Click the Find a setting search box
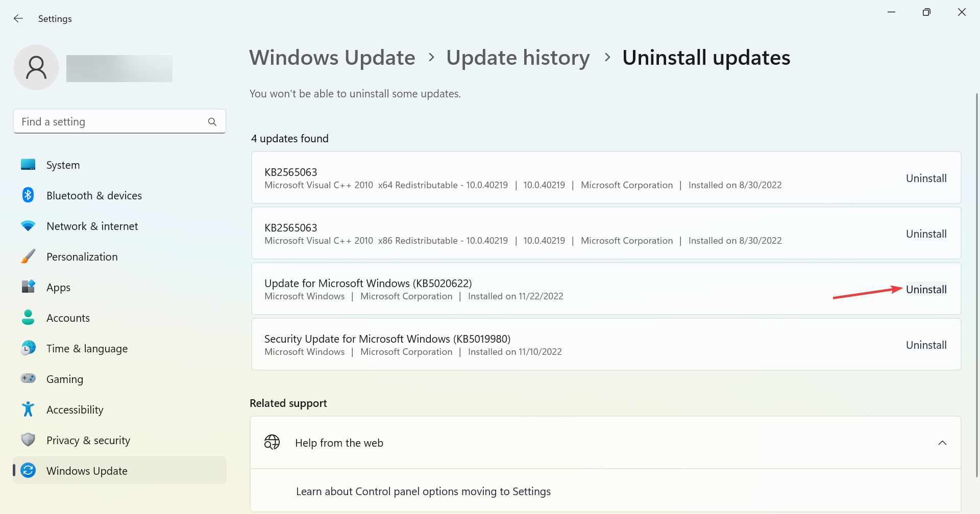This screenshot has height=514, width=980. (119, 121)
